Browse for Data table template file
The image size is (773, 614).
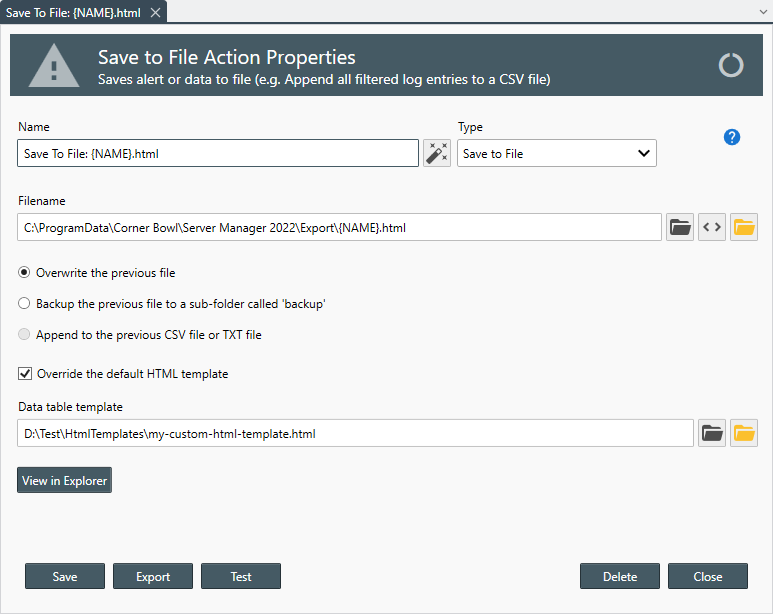(x=712, y=433)
